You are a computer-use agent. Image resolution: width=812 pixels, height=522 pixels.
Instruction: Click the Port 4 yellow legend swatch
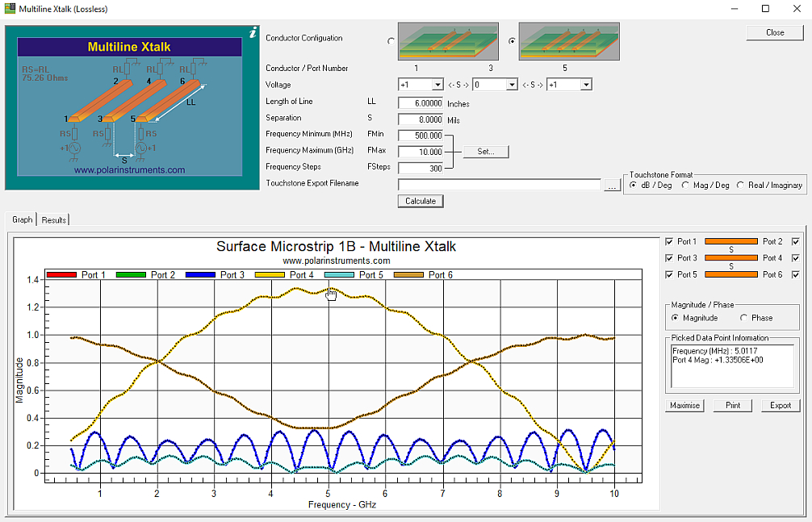click(270, 275)
